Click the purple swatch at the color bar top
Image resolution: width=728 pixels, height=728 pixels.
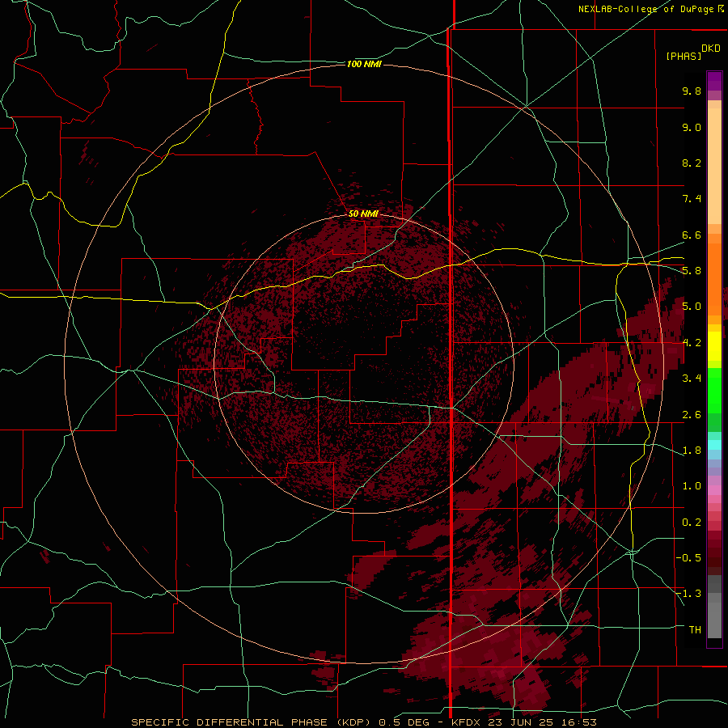pos(714,81)
